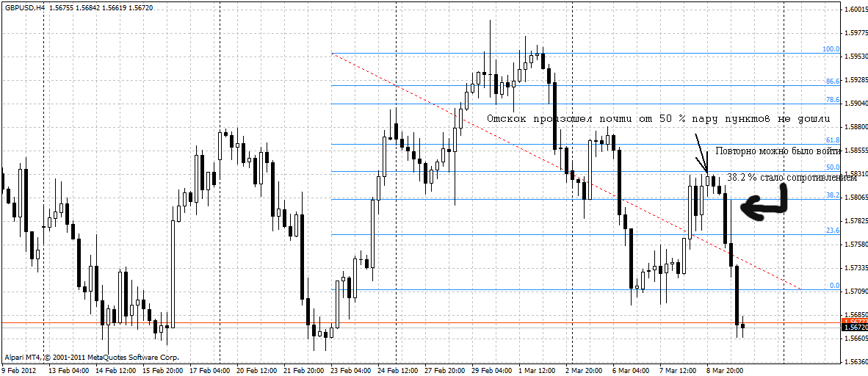Screen dimensions: 868x376
Task: Click the 1 Mar 12:00 time label
Action: 538,370
